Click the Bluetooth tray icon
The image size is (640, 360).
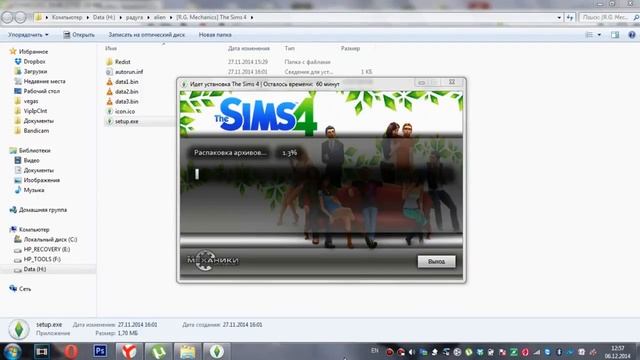point(559,352)
